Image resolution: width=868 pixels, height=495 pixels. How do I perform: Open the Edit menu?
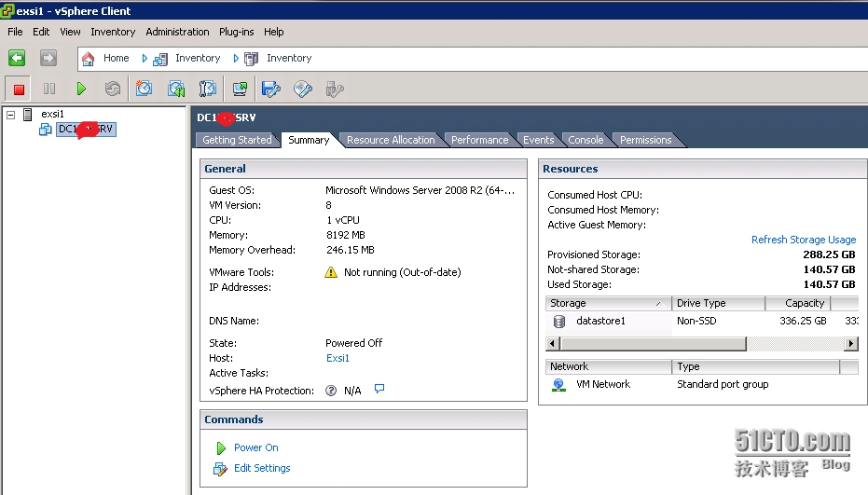coord(41,32)
